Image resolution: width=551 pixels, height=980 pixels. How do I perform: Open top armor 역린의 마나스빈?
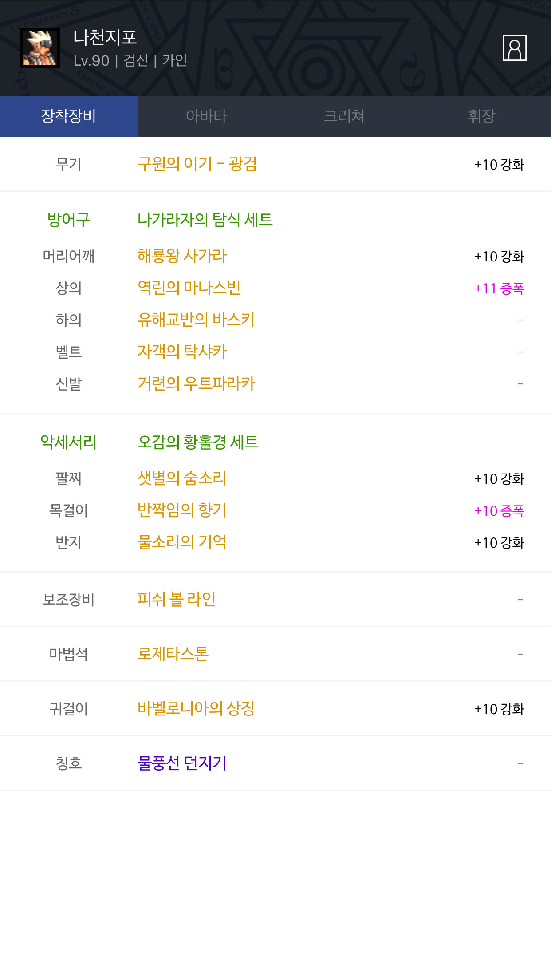point(189,288)
